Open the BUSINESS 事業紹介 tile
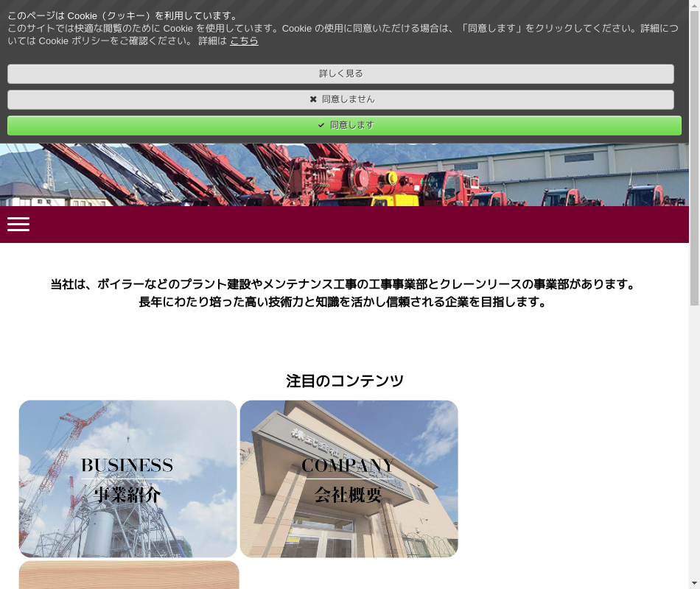700x589 pixels. [x=127, y=479]
